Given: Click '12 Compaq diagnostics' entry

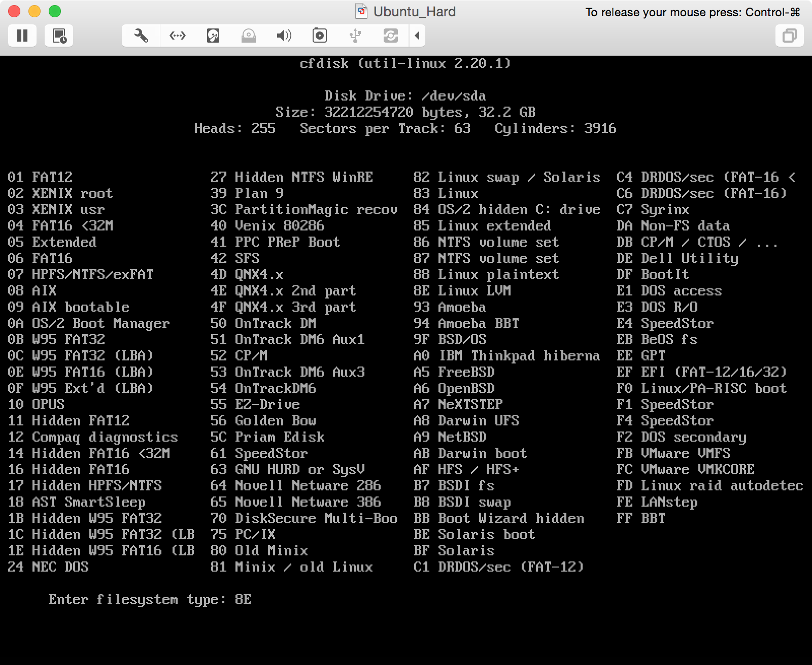Looking at the screenshot, I should (x=93, y=437).
